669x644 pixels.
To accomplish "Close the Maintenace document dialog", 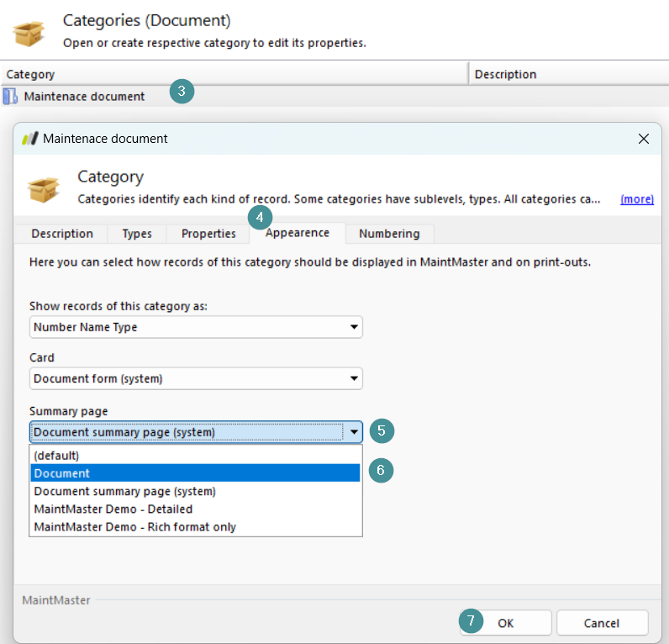I will coord(644,139).
